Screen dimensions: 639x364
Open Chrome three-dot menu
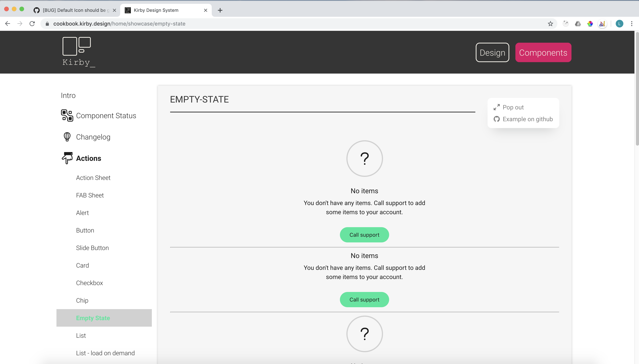tap(632, 24)
